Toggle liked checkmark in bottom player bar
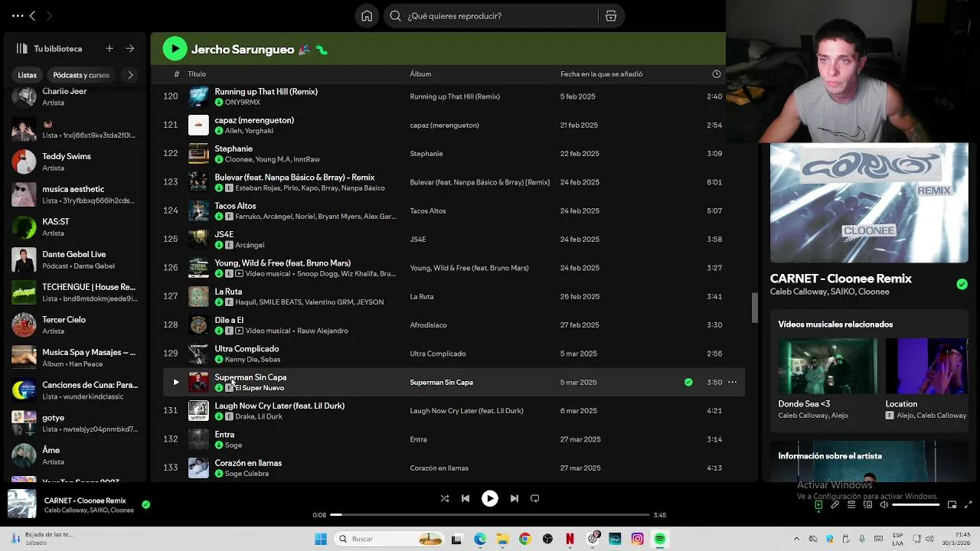 tap(145, 504)
